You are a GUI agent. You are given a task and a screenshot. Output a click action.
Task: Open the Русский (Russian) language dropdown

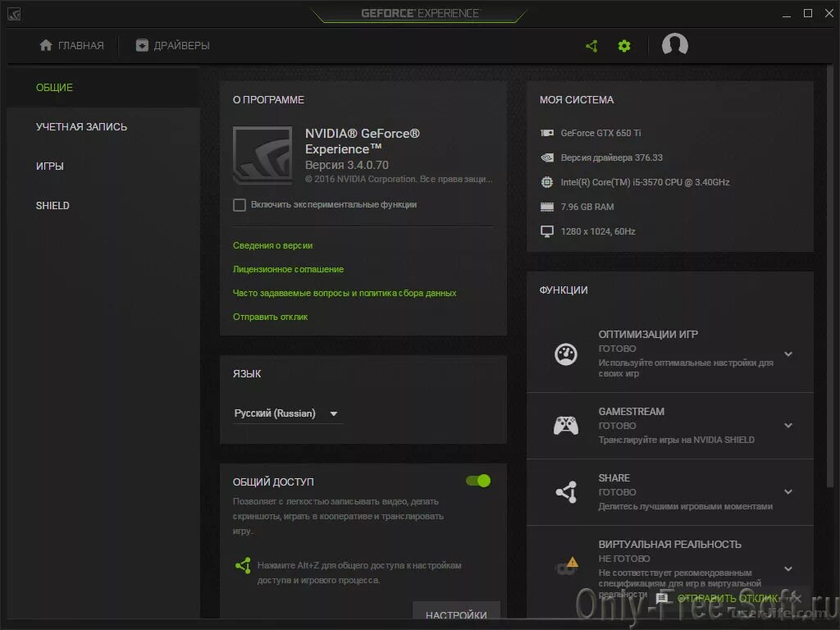tap(288, 413)
